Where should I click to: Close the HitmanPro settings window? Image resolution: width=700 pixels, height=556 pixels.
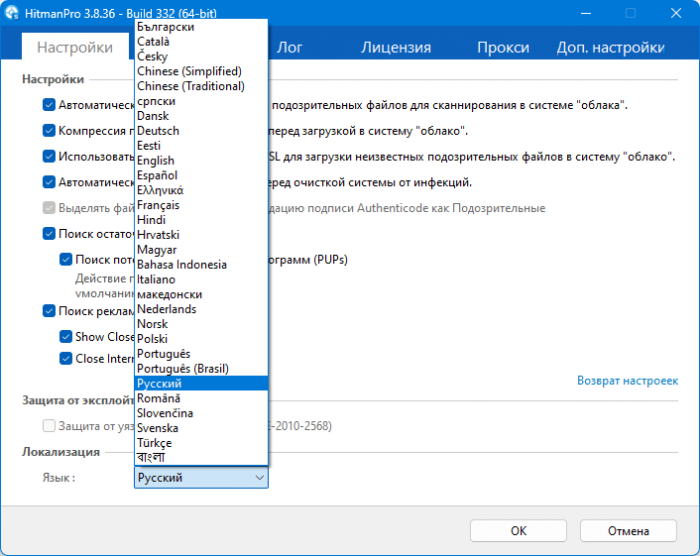[x=676, y=13]
